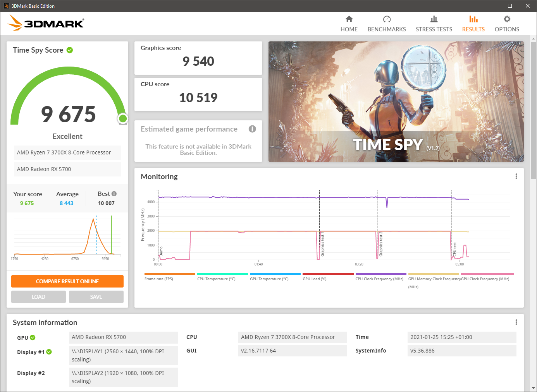Click the SAVE button
The height and width of the screenshot is (392, 537).
96,296
